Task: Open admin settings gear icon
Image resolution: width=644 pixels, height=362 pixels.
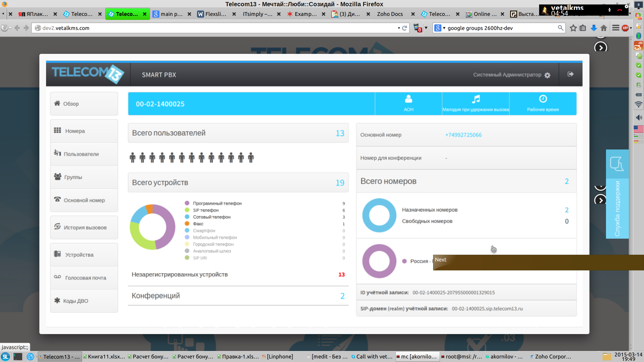Action: pyautogui.click(x=547, y=75)
